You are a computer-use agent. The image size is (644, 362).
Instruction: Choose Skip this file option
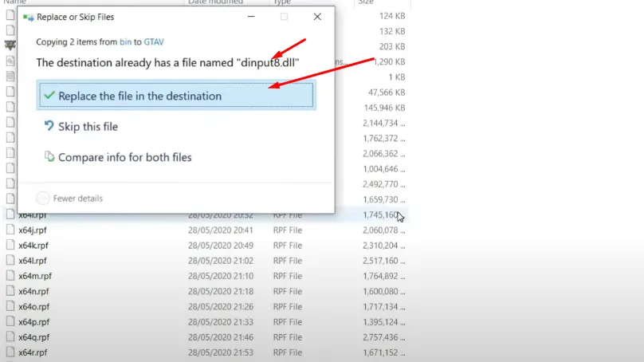point(88,126)
